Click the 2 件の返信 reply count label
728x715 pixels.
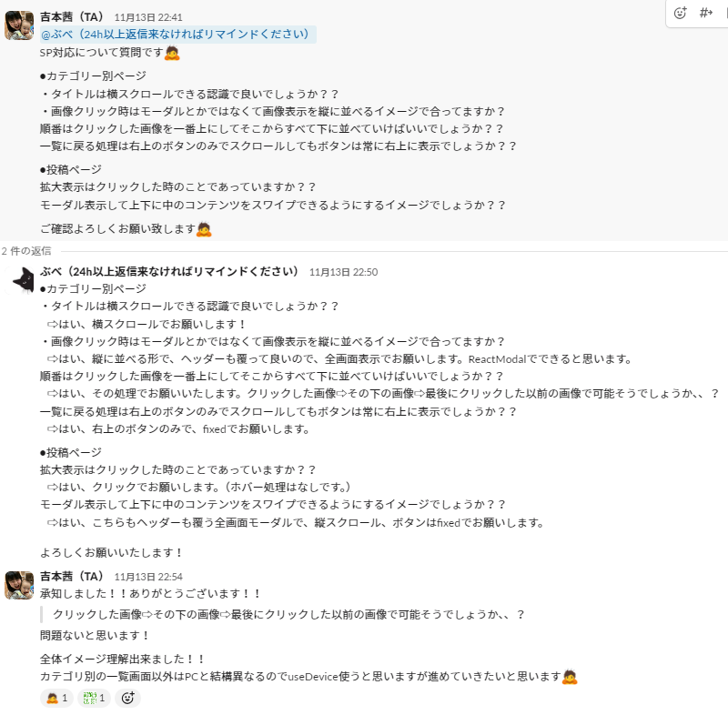click(x=25, y=250)
